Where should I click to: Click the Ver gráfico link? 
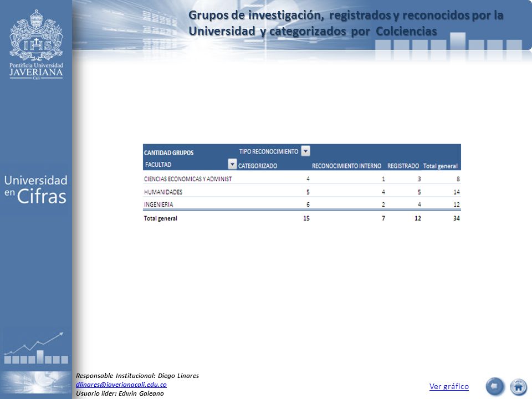[x=449, y=386]
